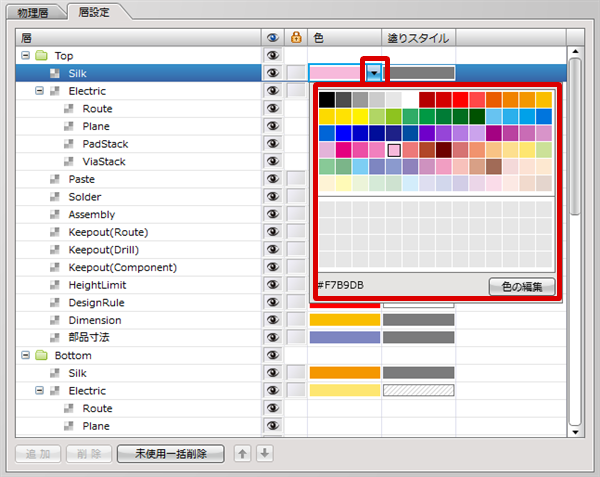The image size is (600, 477).
Task: Hide the Top Silk layer
Action: coord(271,73)
